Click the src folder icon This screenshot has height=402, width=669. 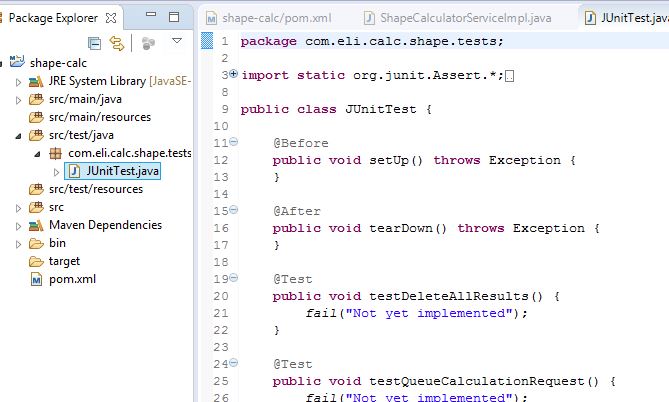36,207
